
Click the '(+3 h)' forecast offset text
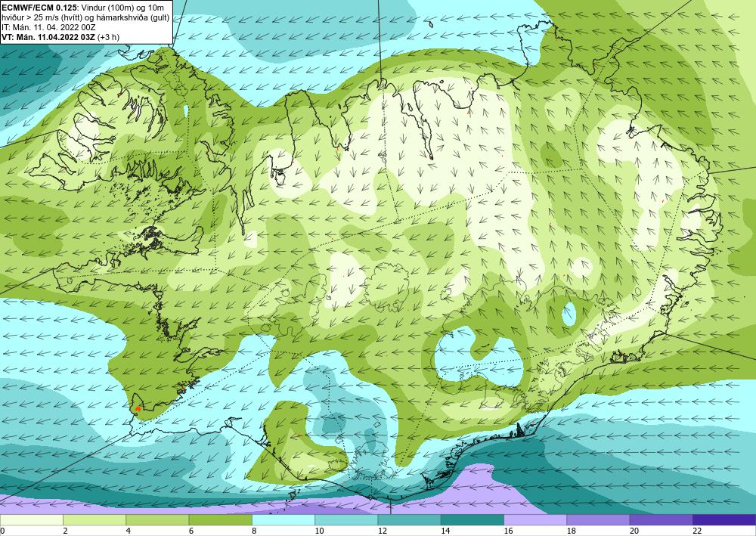click(108, 36)
